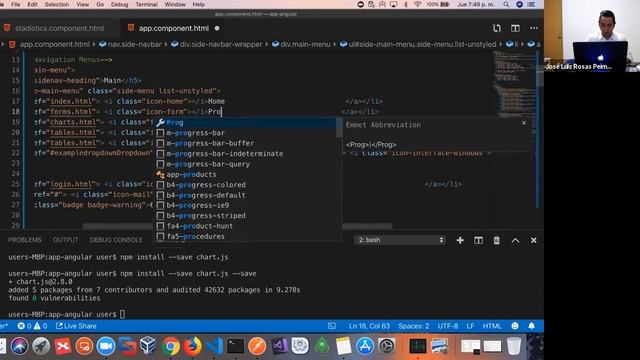Close the terminal panel

pyautogui.click(x=533, y=240)
